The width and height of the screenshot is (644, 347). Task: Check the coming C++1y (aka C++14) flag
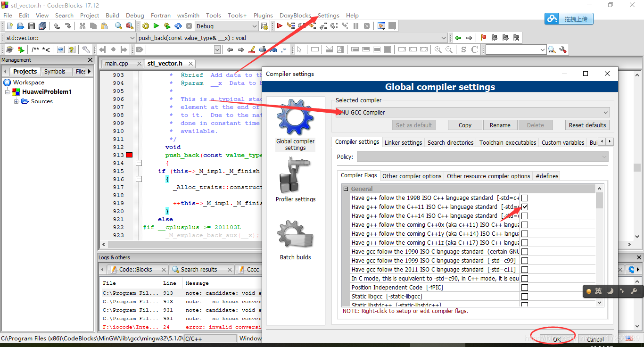[525, 234]
